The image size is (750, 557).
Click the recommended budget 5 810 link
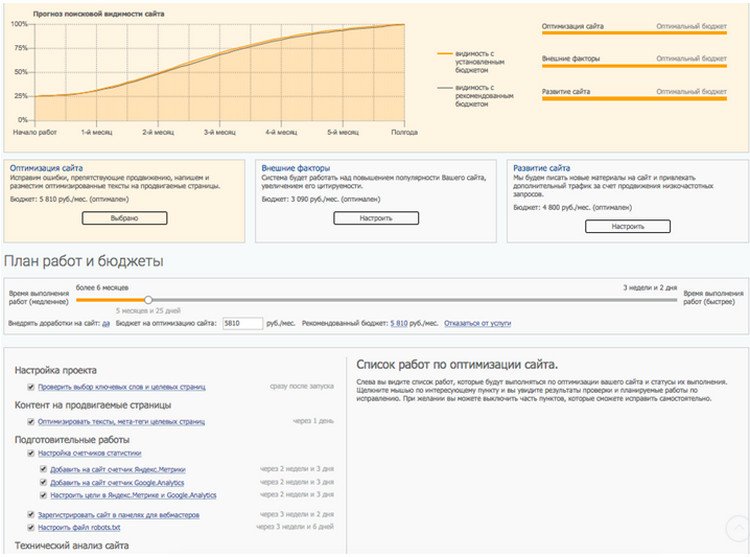[399, 323]
